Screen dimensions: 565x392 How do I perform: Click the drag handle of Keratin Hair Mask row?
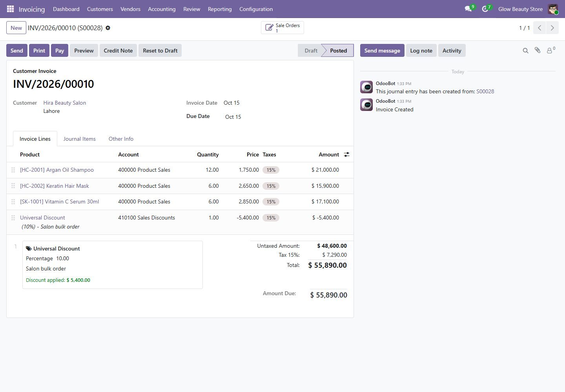click(13, 186)
